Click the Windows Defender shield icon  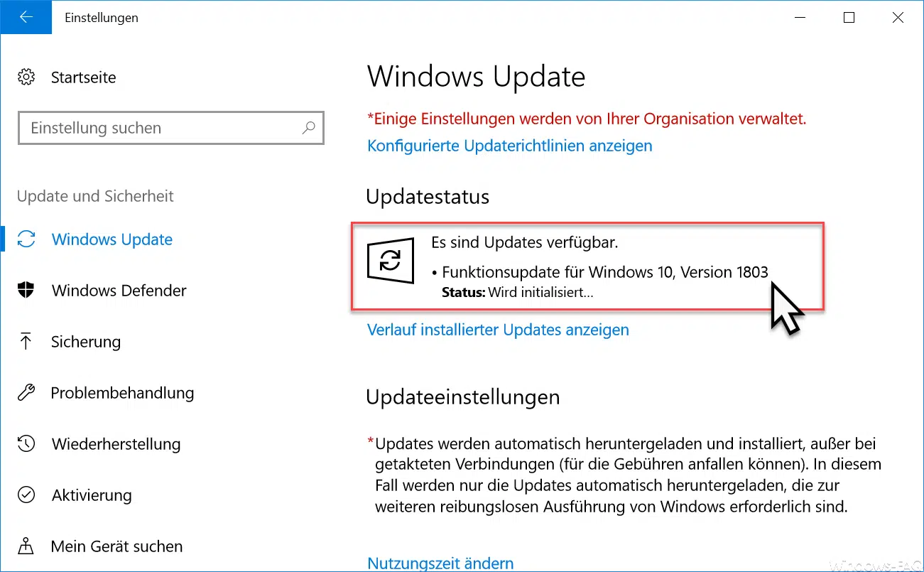click(26, 290)
